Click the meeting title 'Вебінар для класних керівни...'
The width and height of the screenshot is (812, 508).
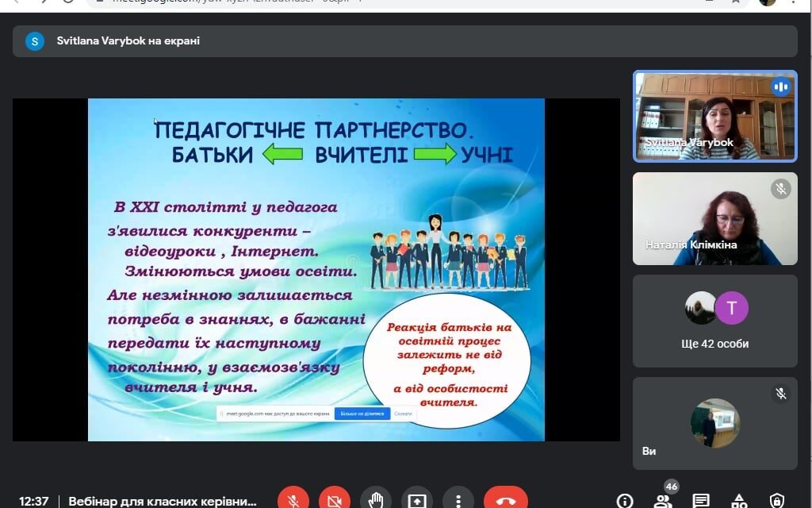(x=163, y=502)
